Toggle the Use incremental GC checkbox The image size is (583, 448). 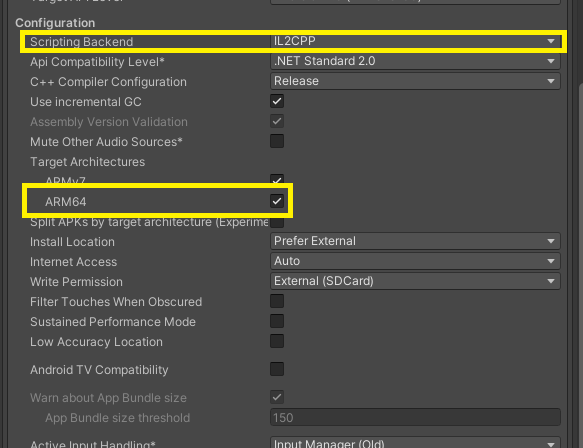(x=277, y=101)
